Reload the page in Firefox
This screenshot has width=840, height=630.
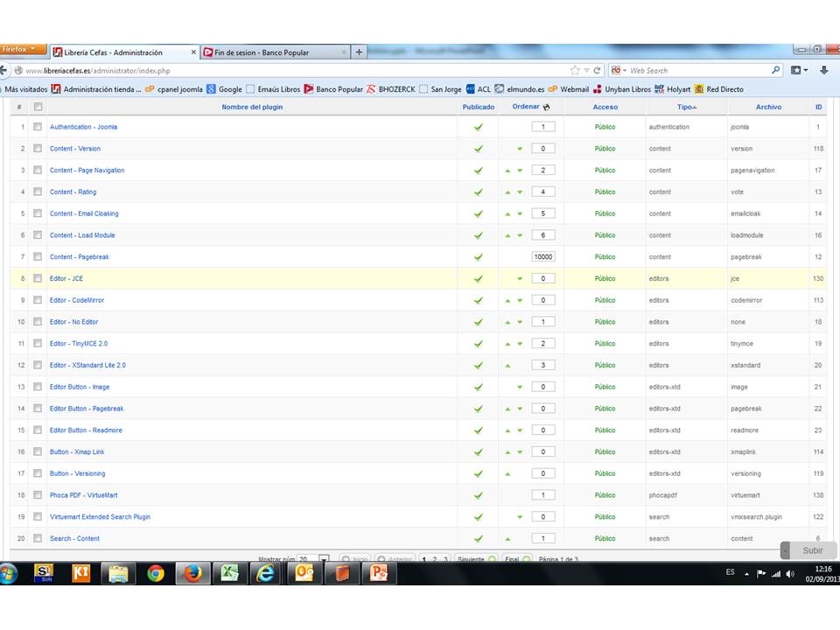click(x=597, y=70)
